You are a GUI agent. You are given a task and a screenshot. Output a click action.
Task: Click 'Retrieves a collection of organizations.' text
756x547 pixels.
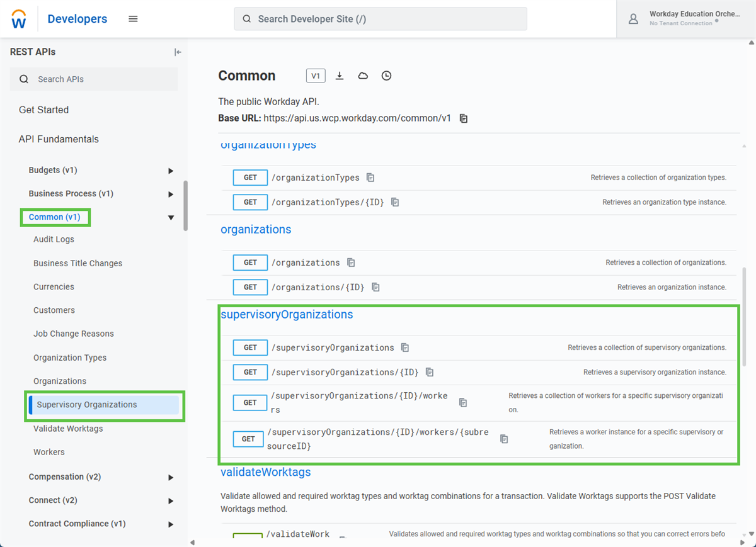(x=666, y=262)
